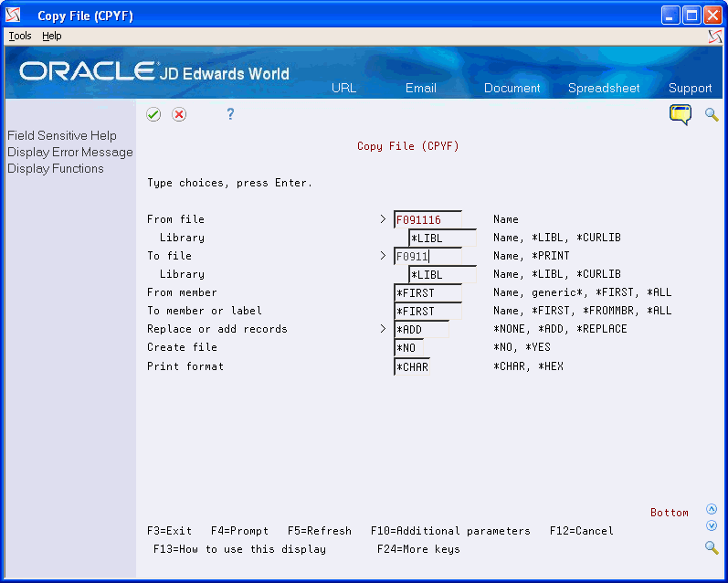Click '*CHAR, *HEX' hint text
The image size is (728, 583).
pyautogui.click(x=528, y=366)
